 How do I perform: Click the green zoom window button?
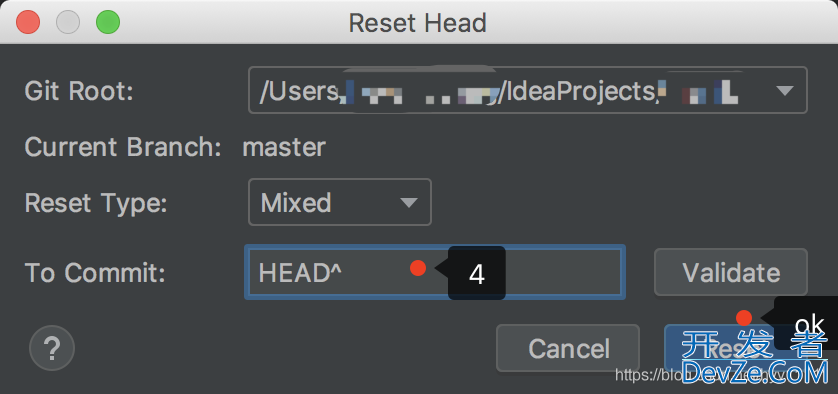108,22
